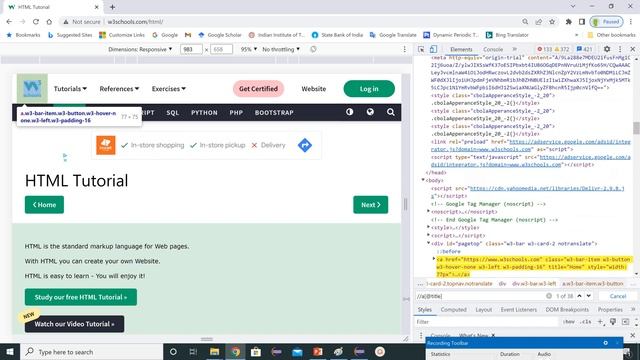This screenshot has height=360, width=640.
Task: Click the rotate device icon
Action: pyautogui.click(x=313, y=49)
